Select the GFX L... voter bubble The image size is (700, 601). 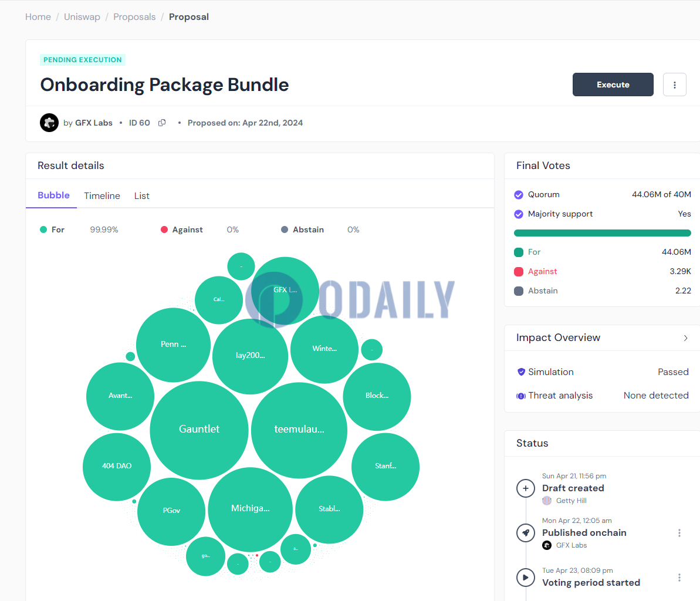click(285, 291)
